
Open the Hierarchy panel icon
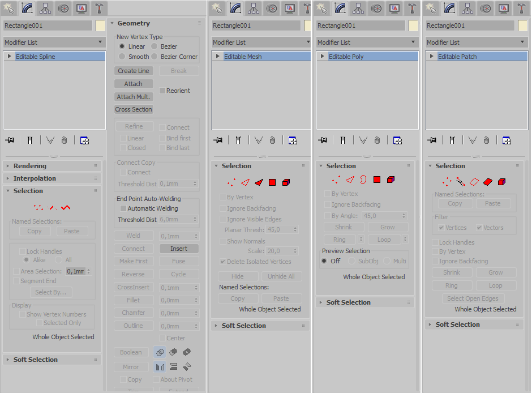(x=46, y=8)
